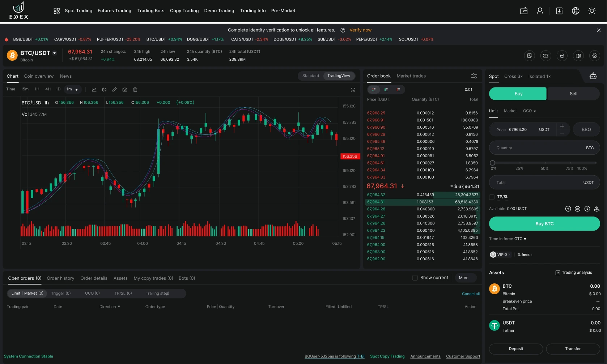Image resolution: width=607 pixels, height=364 pixels.
Task: Switch theme with the sun icon
Action: pyautogui.click(x=592, y=11)
